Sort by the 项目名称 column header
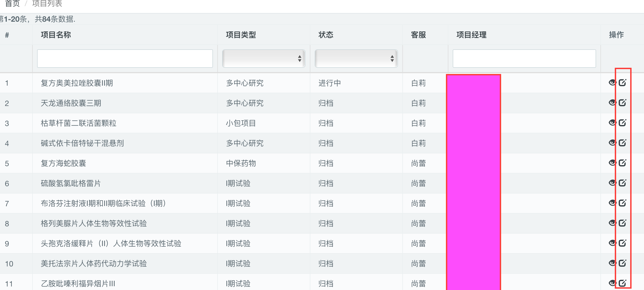This screenshot has height=290, width=644. click(x=56, y=35)
